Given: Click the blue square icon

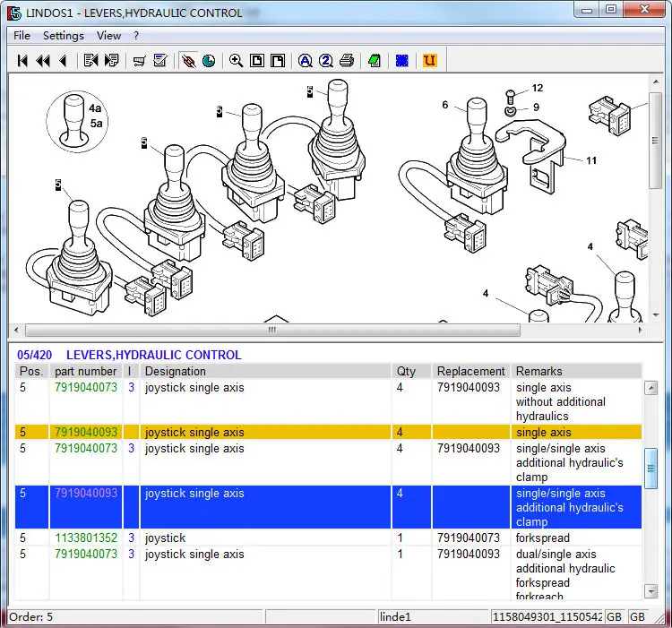Looking at the screenshot, I should 402,60.
